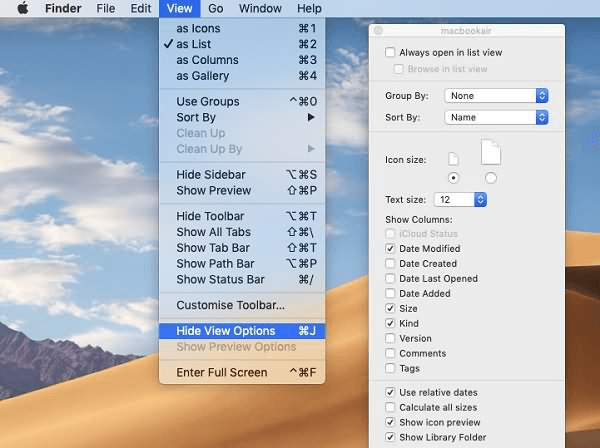This screenshot has height=448, width=600.
Task: Close the macbookair view options panel
Action: [378, 30]
